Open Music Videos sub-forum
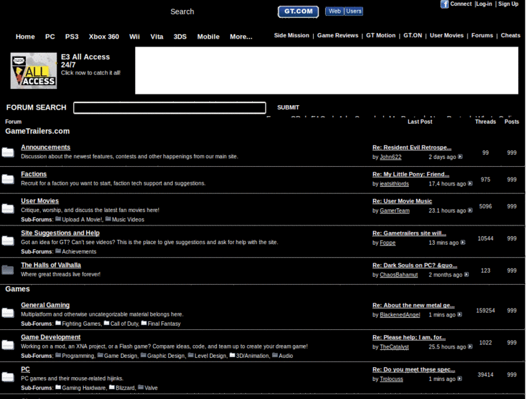532x399 pixels. [x=128, y=219]
